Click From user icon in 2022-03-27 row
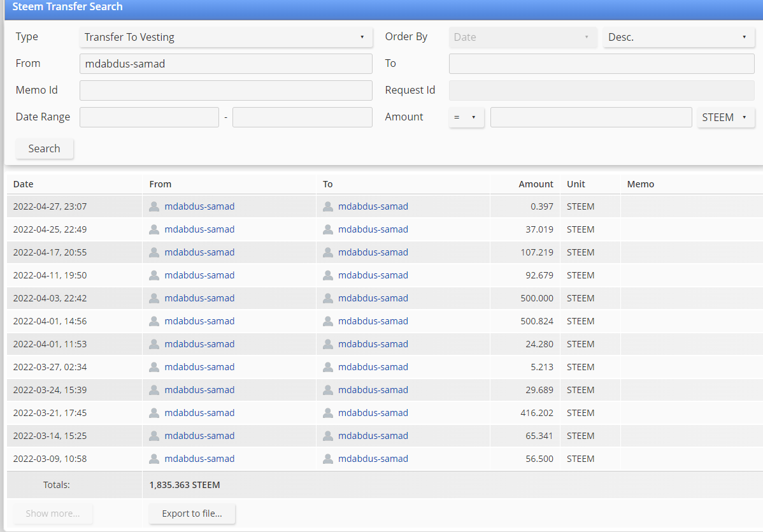 pos(153,366)
